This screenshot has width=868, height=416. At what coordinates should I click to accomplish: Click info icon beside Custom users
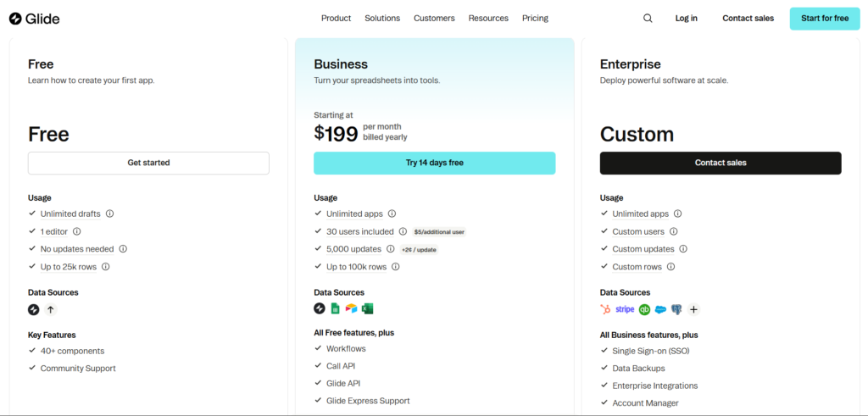point(673,231)
